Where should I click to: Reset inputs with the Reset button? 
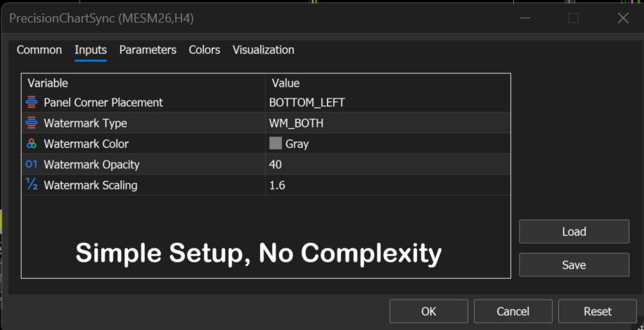tap(598, 311)
